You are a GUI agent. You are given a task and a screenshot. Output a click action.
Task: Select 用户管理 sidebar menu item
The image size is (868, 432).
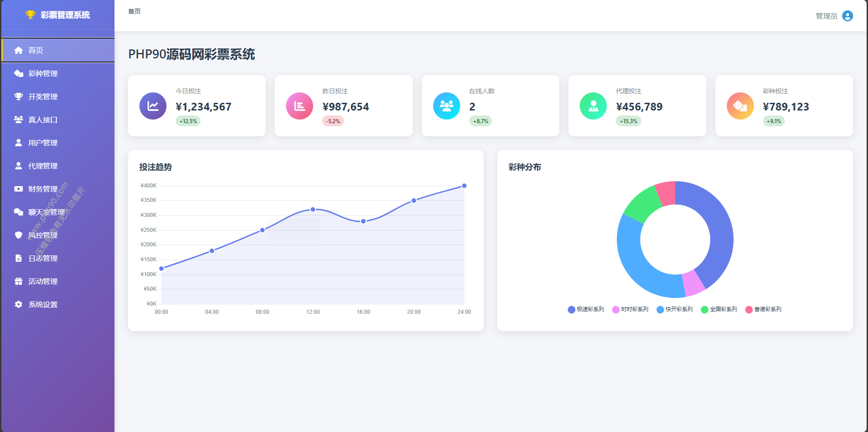tap(43, 143)
